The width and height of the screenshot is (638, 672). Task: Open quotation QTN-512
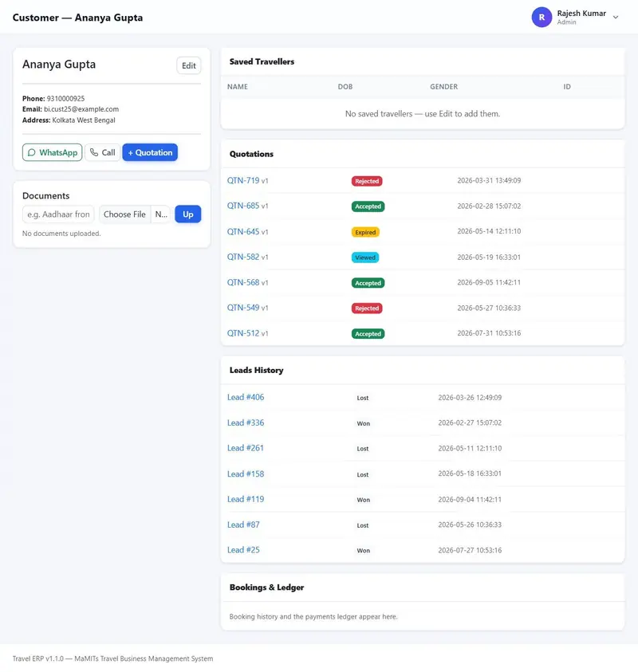243,333
